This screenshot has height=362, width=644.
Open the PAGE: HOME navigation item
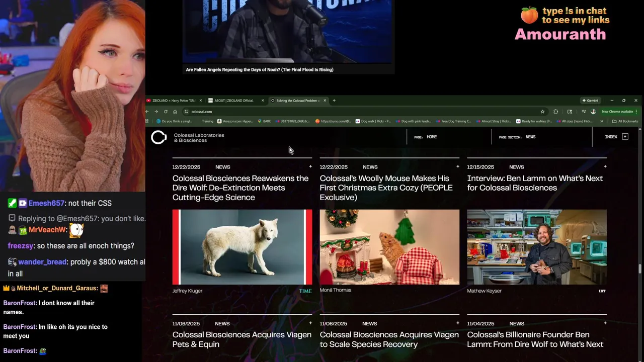tap(425, 137)
